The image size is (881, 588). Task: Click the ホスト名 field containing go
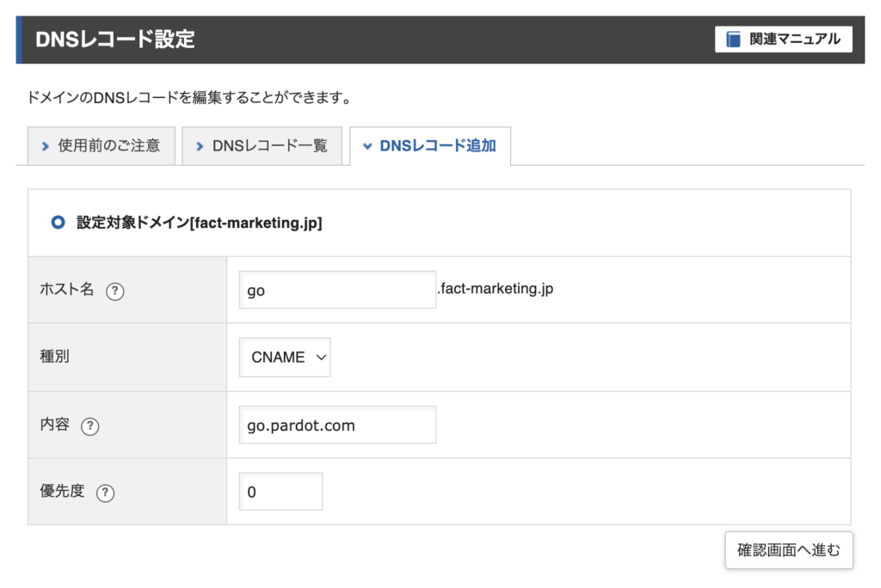[x=337, y=290]
